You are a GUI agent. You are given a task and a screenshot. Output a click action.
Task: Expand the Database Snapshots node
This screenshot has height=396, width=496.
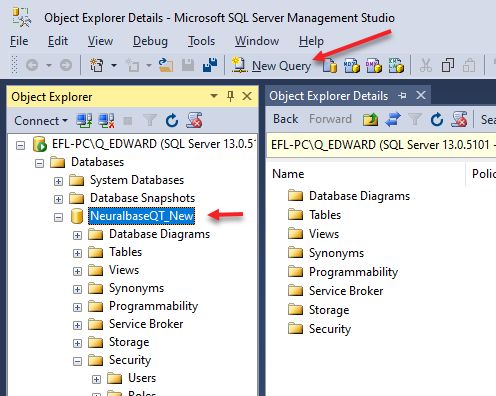click(58, 199)
